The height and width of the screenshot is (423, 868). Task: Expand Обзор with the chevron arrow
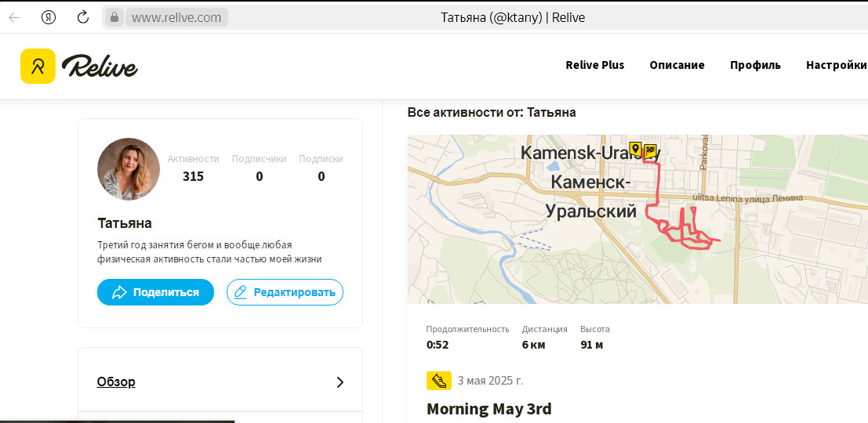[340, 382]
